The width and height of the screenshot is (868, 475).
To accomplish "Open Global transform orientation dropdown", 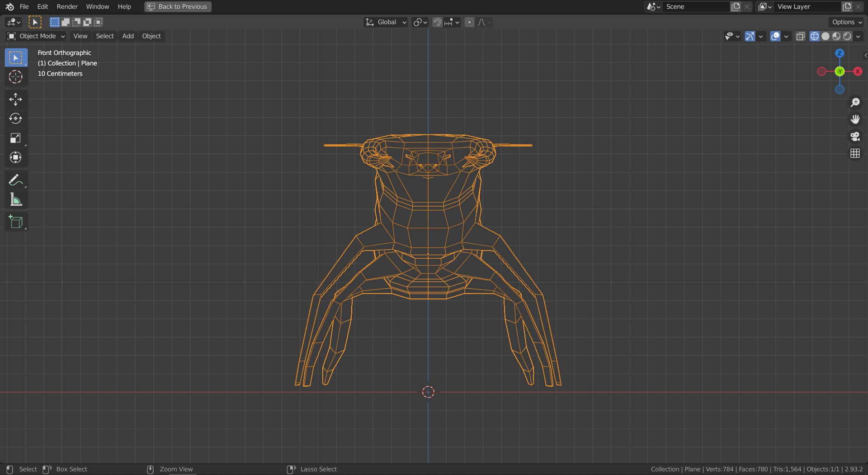I will 386,22.
